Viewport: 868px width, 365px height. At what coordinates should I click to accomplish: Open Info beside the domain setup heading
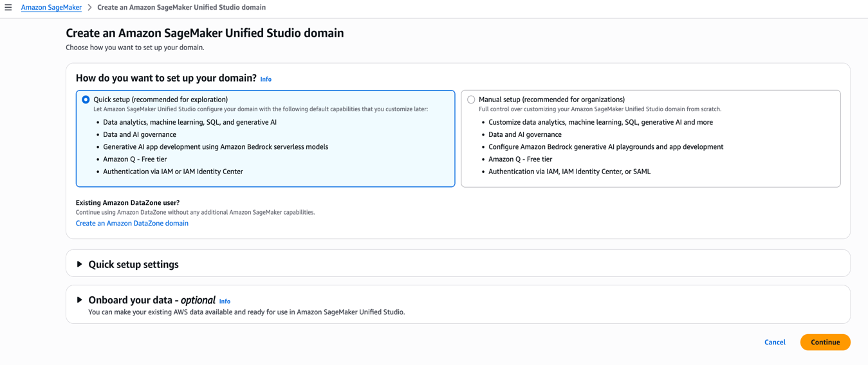click(266, 79)
